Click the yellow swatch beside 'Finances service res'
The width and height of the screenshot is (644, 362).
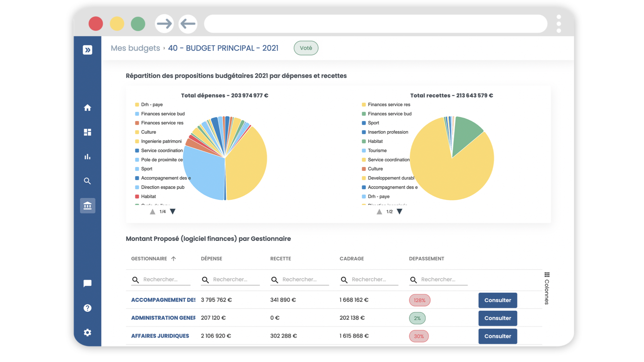pos(364,104)
